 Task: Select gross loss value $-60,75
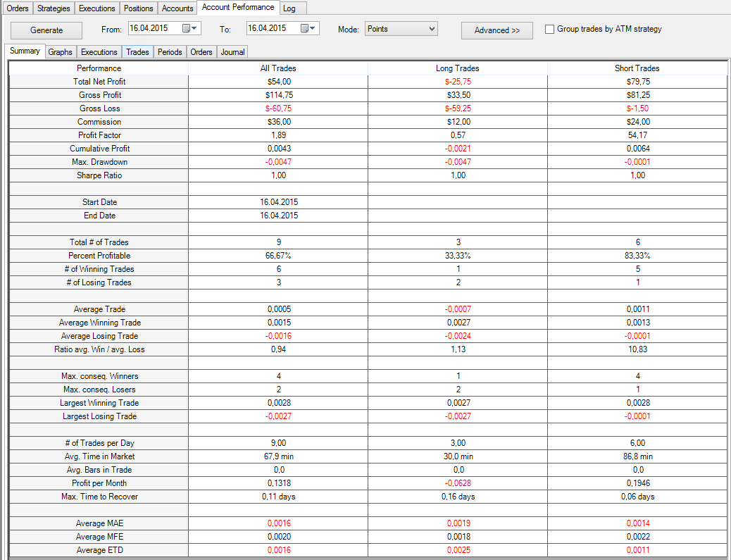[278, 108]
